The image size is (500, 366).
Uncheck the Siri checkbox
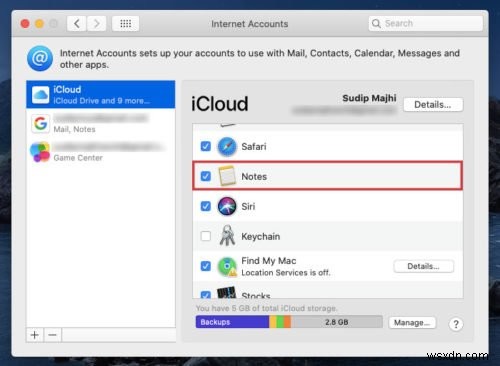click(206, 206)
